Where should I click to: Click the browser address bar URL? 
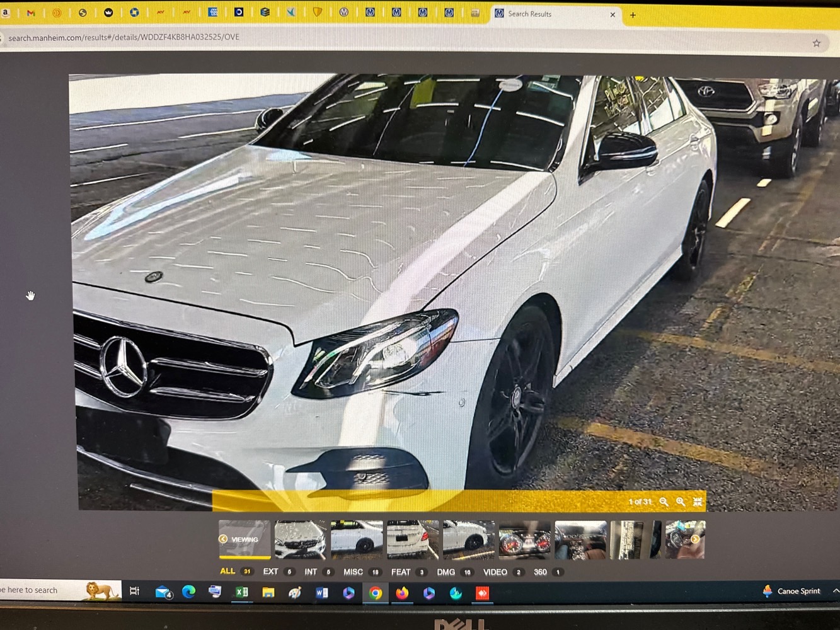[124, 37]
